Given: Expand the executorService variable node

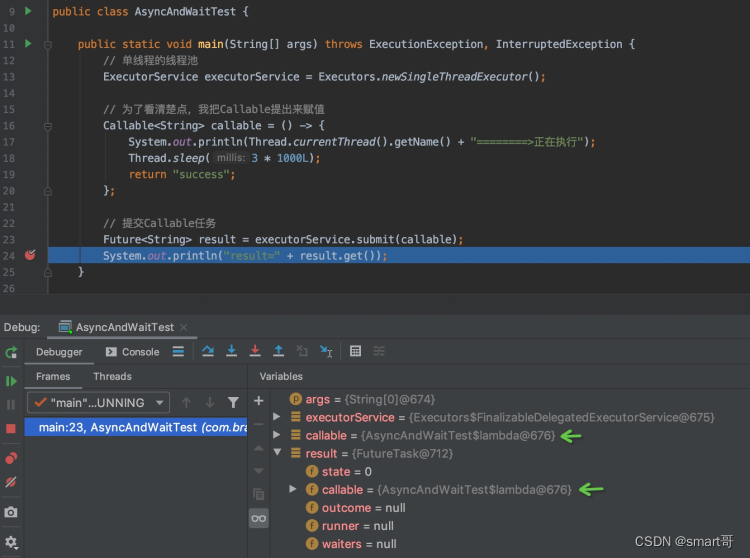Looking at the screenshot, I should (x=276, y=416).
